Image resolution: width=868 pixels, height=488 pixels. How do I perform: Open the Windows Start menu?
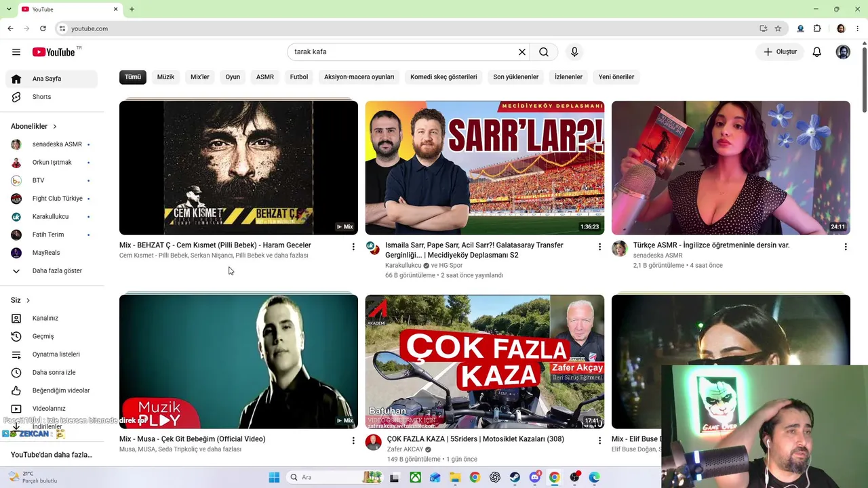[x=274, y=477]
